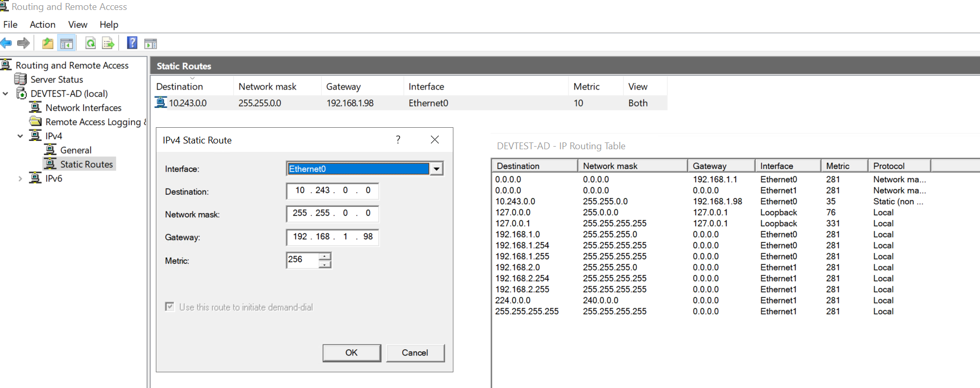Click the Metric field containing 256
This screenshot has width=980, height=388.
(303, 260)
